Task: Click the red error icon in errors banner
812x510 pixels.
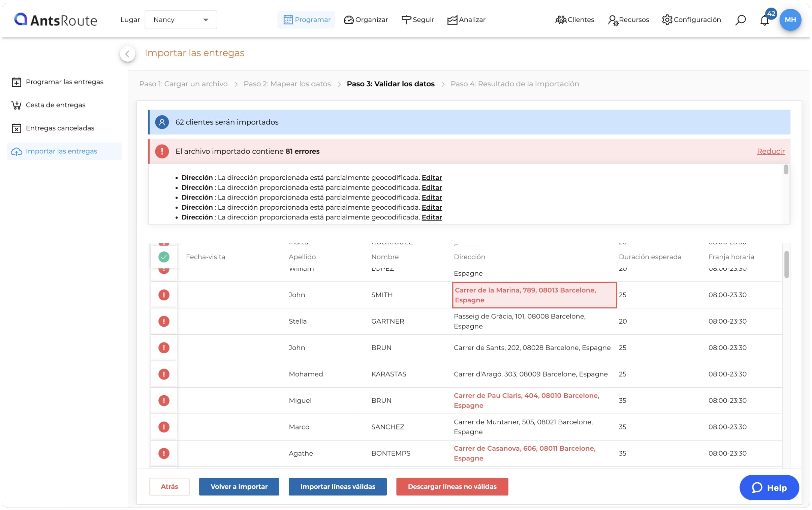Action: 162,151
